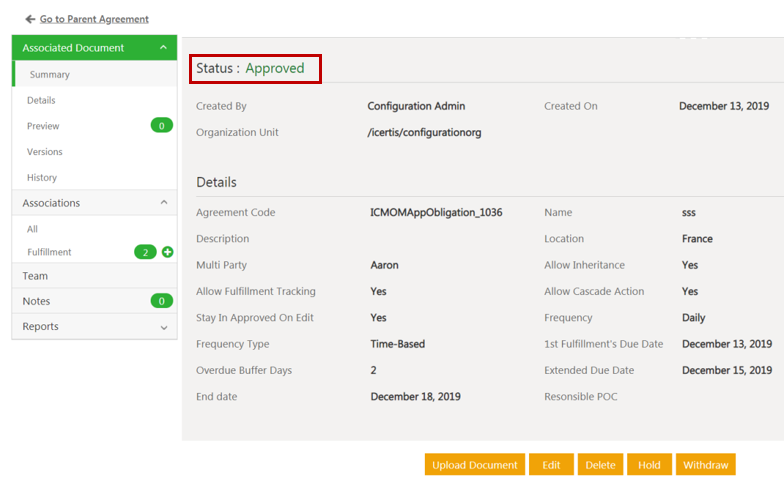Click the Withdraw button
The width and height of the screenshot is (784, 489).
click(705, 465)
